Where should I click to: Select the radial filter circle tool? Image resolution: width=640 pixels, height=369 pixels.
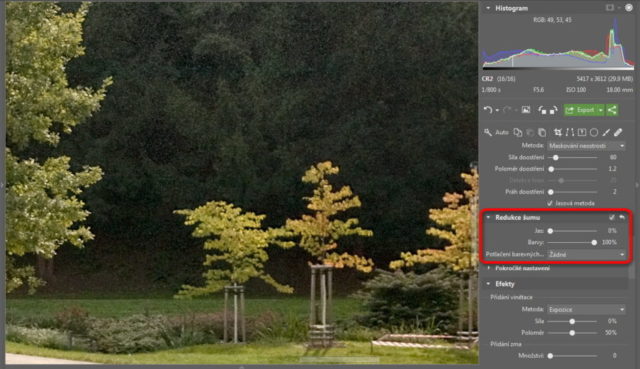[x=594, y=132]
